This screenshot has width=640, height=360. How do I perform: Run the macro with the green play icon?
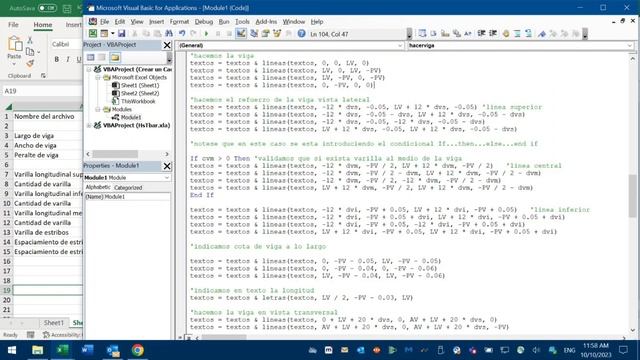(x=206, y=33)
